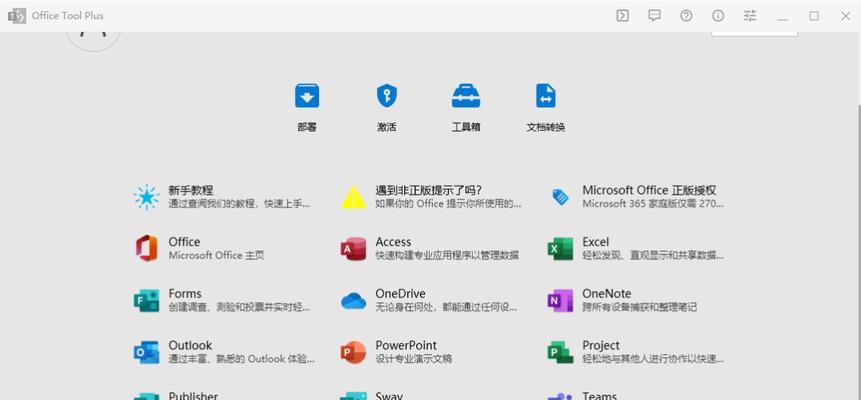Click the 新手教程 star icon
This screenshot has width=861, height=400.
coord(147,197)
